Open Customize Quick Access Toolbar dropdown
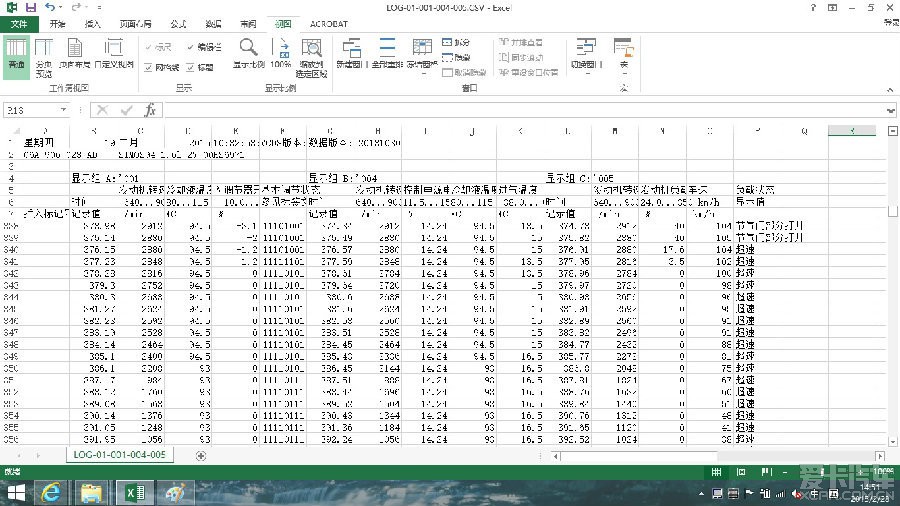 click(99, 7)
